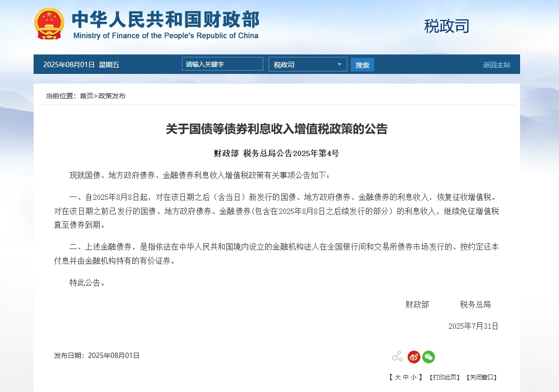Viewport: 559px width, 392px height.
Task: Click the gray share icon
Action: click(397, 356)
